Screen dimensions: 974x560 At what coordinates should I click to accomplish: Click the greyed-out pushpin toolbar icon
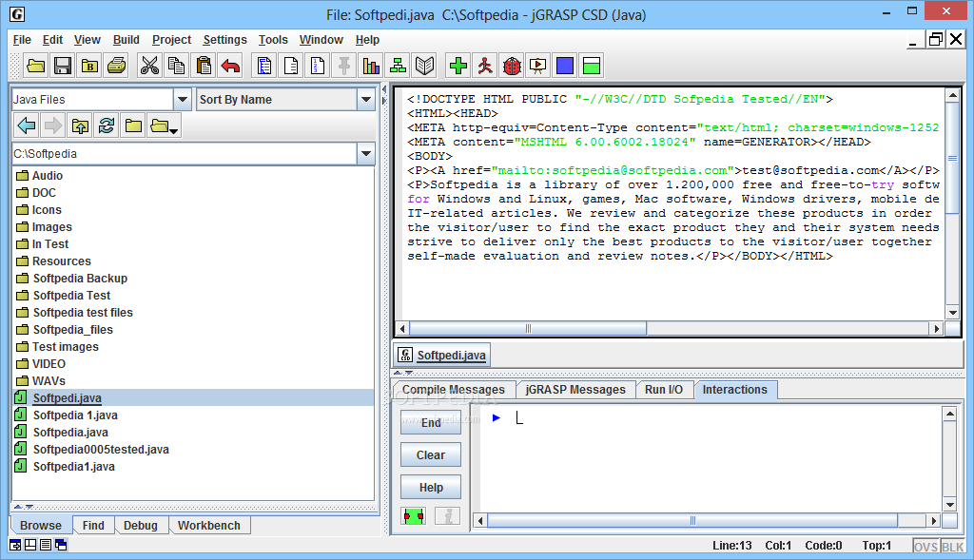click(344, 66)
